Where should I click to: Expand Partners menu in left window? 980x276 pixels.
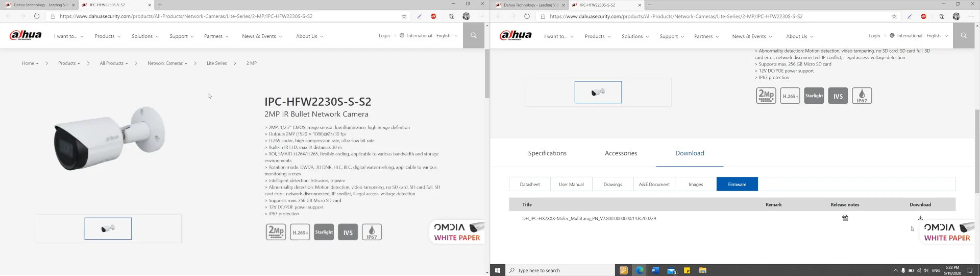(x=216, y=36)
